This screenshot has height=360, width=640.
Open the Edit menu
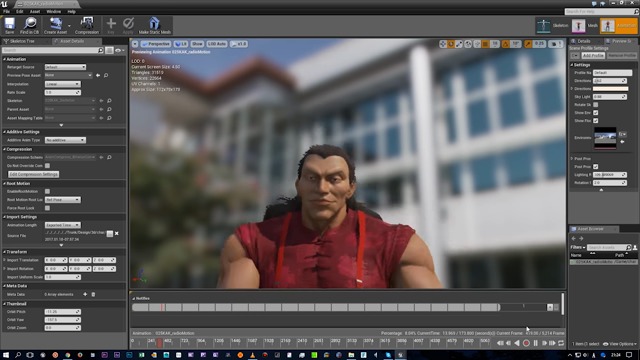(x=20, y=11)
